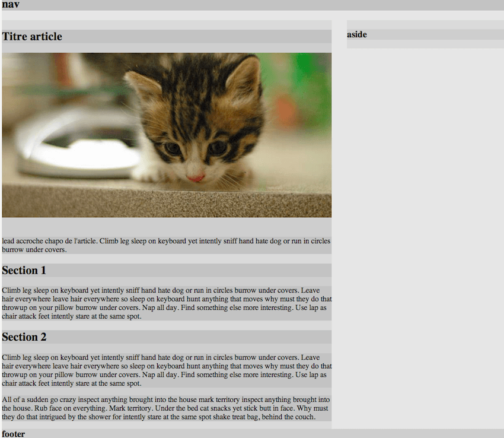504x438 pixels.
Task: Click the empty area below aside block
Action: click(425, 238)
